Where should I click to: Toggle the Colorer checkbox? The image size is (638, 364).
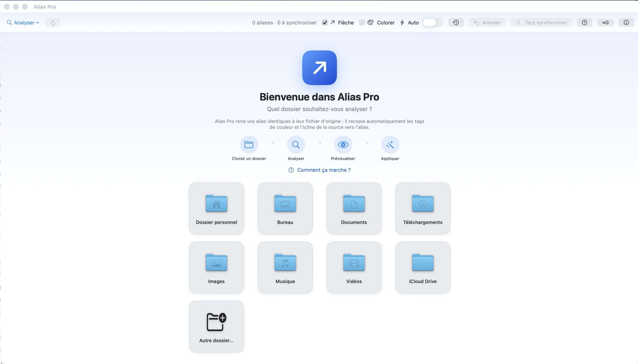click(x=362, y=22)
